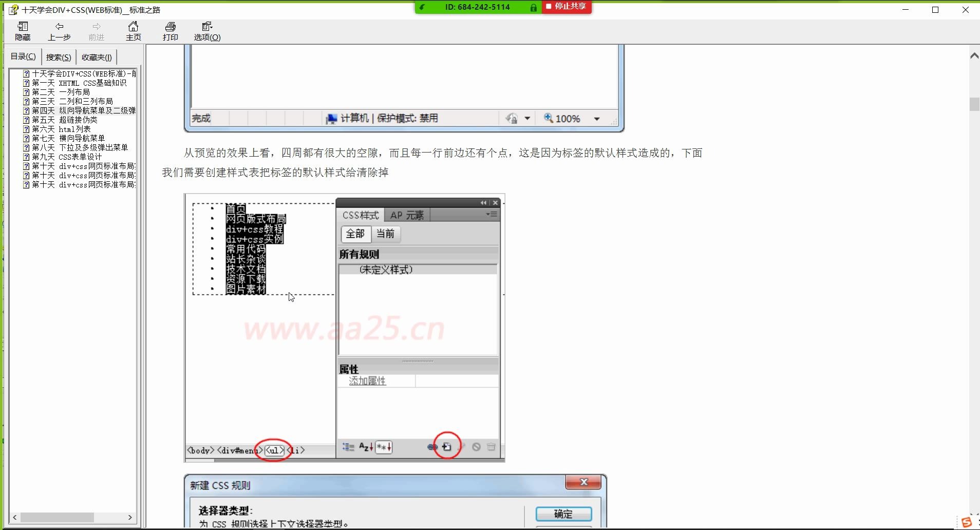Click the disable CSS property icon
980x530 pixels.
[x=475, y=447]
